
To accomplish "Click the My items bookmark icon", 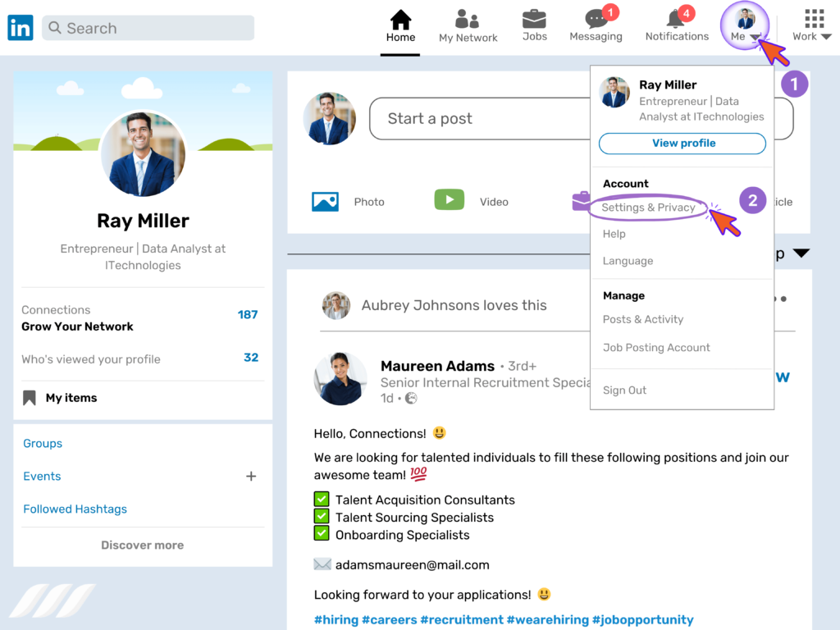I will tap(30, 397).
